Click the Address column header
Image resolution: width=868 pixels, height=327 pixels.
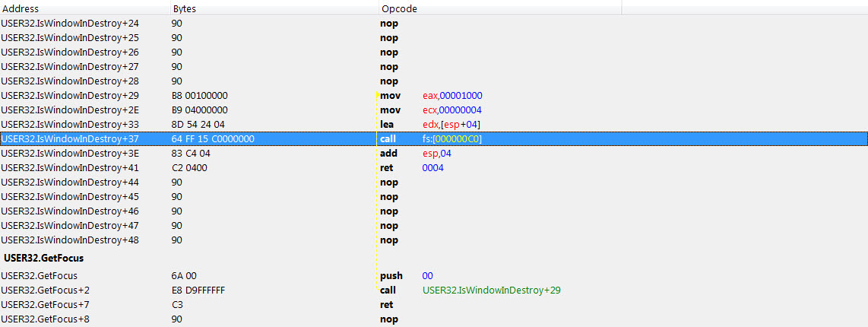click(21, 8)
